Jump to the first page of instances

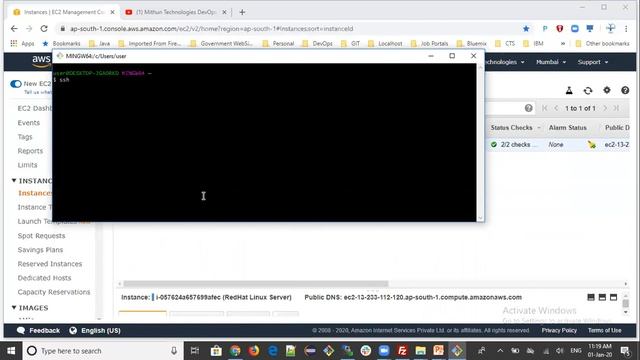[544, 108]
